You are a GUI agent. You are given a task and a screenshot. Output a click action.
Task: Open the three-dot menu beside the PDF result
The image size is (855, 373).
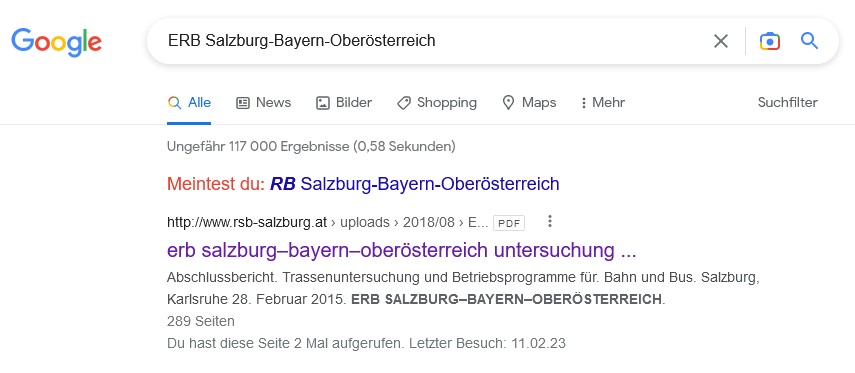pos(550,221)
